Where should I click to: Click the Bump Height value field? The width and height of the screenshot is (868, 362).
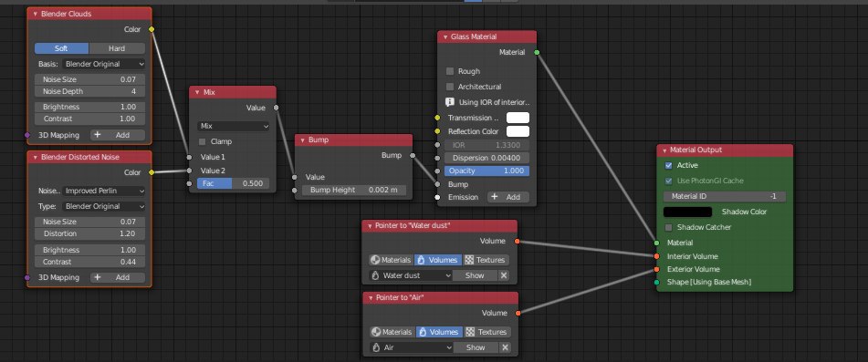[x=354, y=191]
